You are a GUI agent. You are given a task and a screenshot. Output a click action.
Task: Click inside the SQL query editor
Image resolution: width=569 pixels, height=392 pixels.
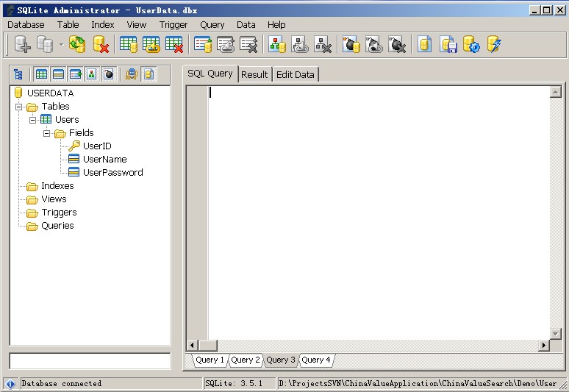tap(379, 213)
